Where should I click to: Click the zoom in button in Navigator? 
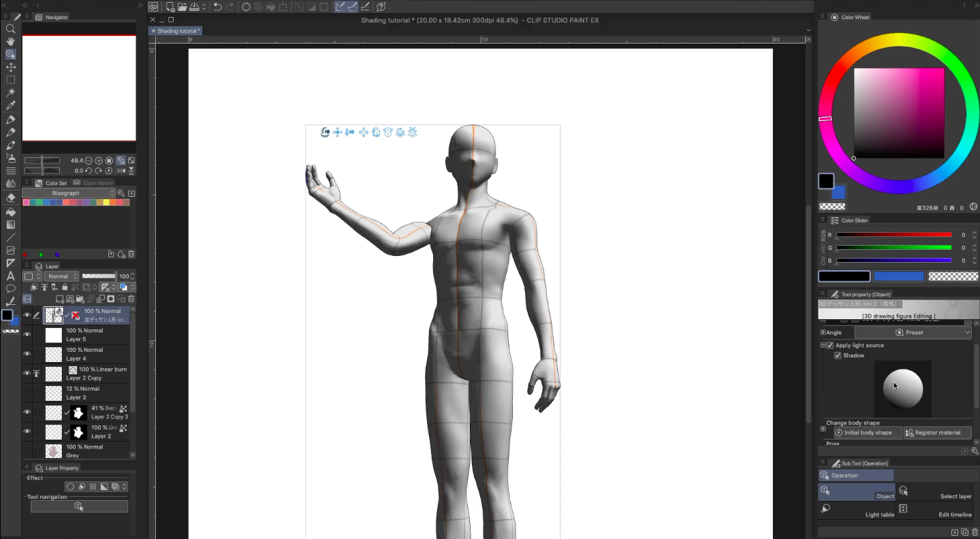[x=99, y=161]
